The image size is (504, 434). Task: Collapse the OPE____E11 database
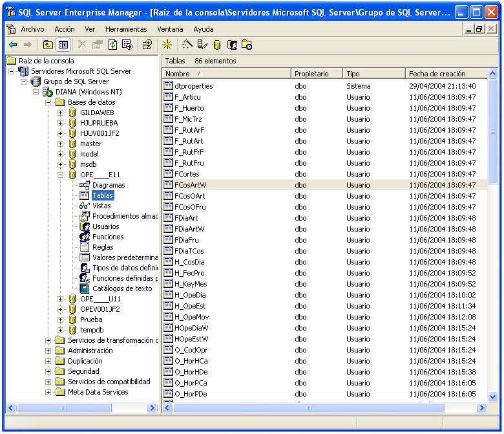point(60,175)
